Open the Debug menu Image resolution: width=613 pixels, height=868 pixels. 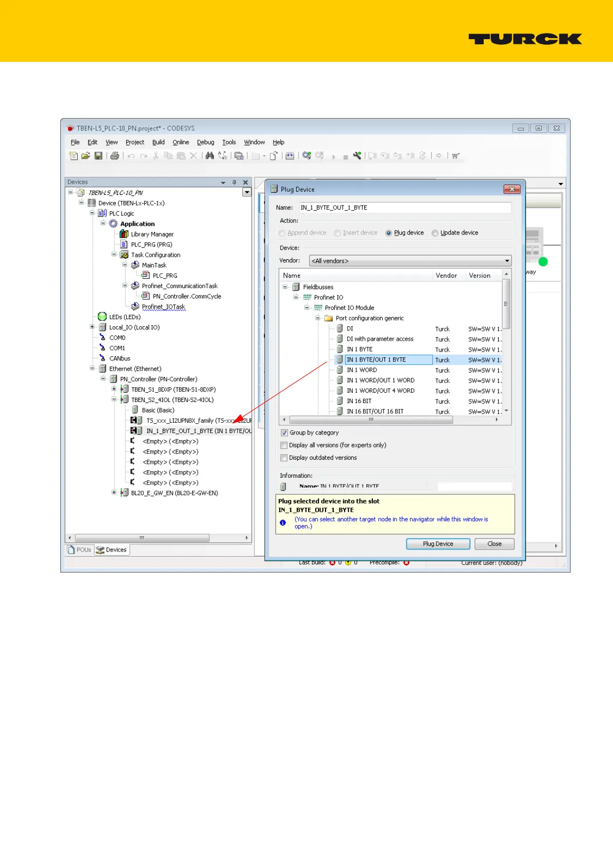coord(206,142)
